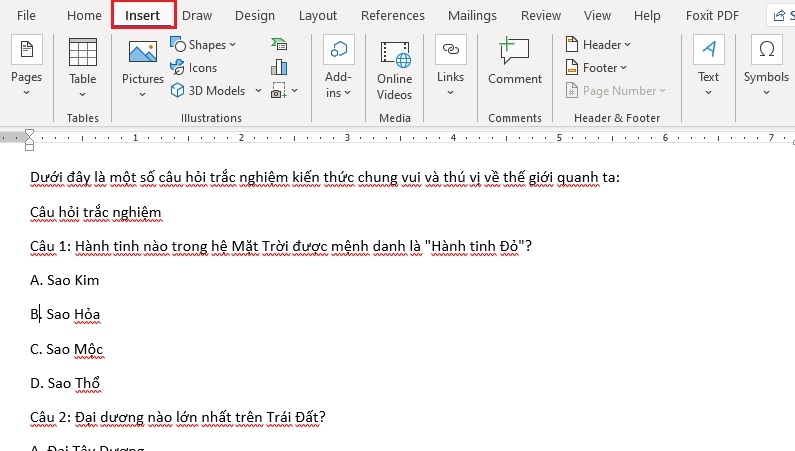Screen dimensions: 795x451
Task: Add a new Comment icon
Action: coord(514,51)
